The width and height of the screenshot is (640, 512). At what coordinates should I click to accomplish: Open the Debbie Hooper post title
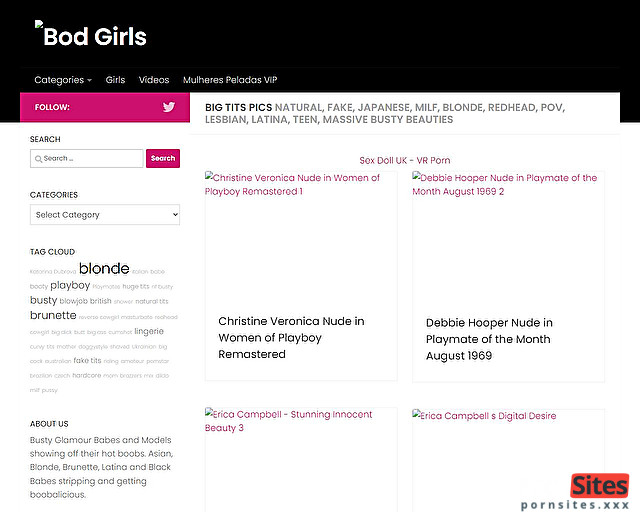pyautogui.click(x=489, y=339)
